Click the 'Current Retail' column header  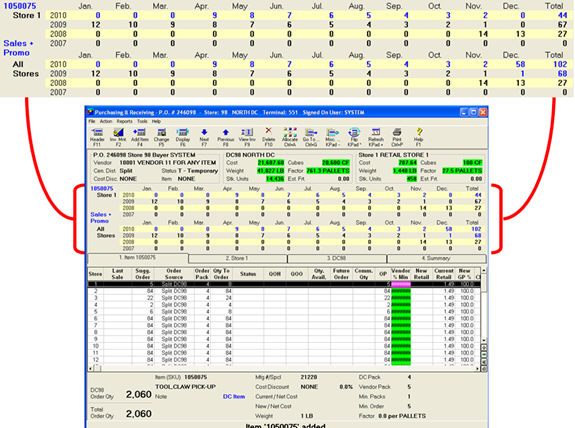pos(444,274)
